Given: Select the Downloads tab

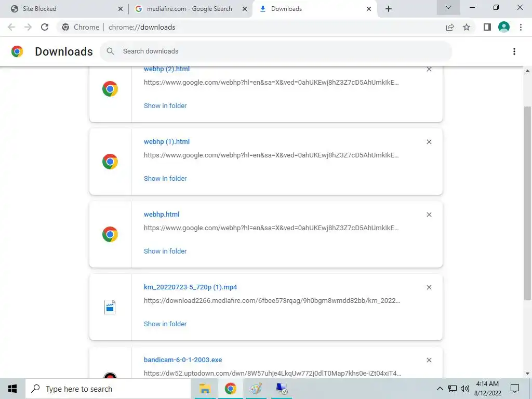Looking at the screenshot, I should pos(314,9).
